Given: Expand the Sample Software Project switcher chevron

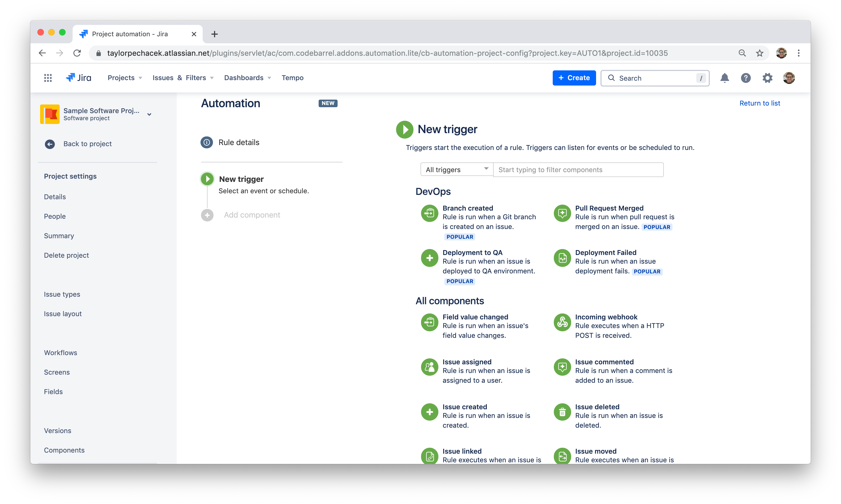Looking at the screenshot, I should (x=149, y=114).
